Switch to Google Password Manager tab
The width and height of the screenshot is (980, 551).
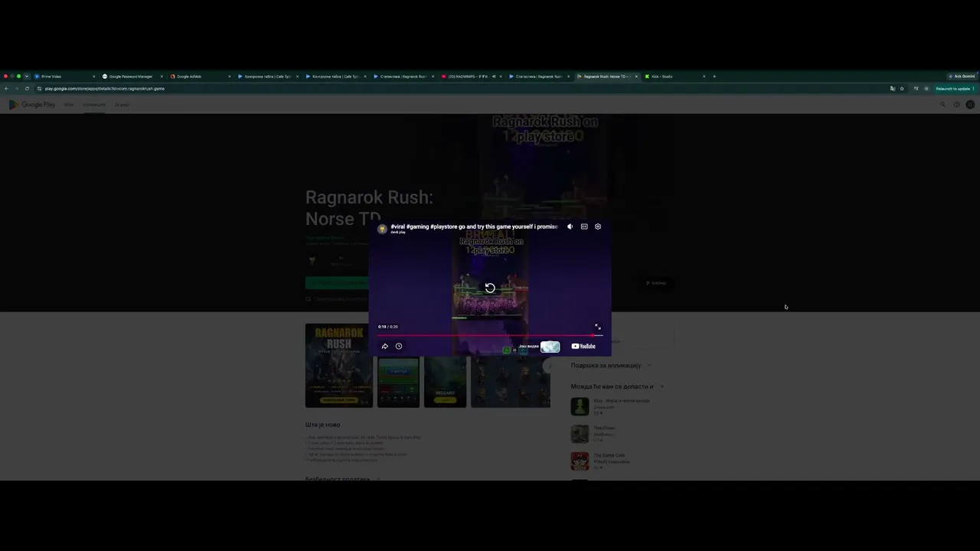pos(132,77)
